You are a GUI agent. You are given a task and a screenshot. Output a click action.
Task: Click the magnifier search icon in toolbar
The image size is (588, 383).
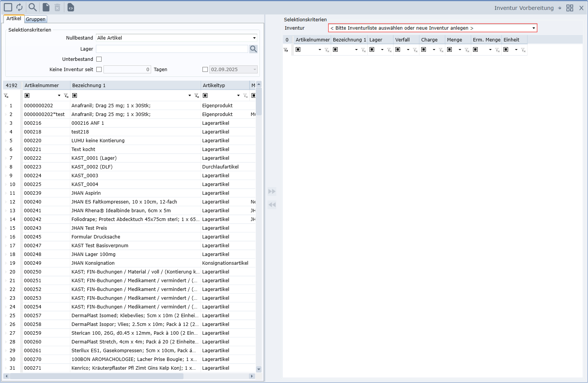(x=33, y=7)
